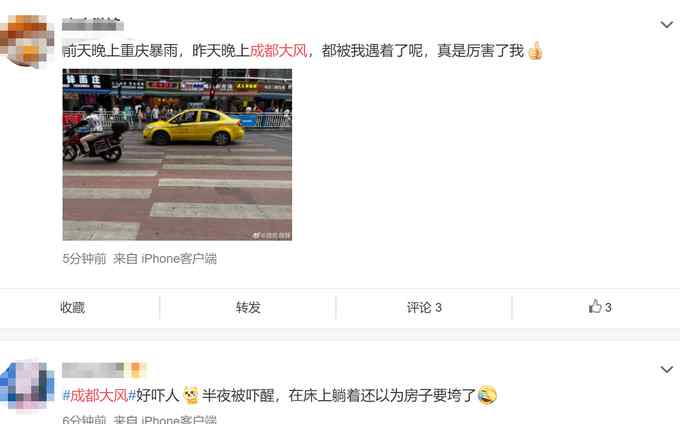Click the thumbs-up emoji in first post

click(536, 50)
